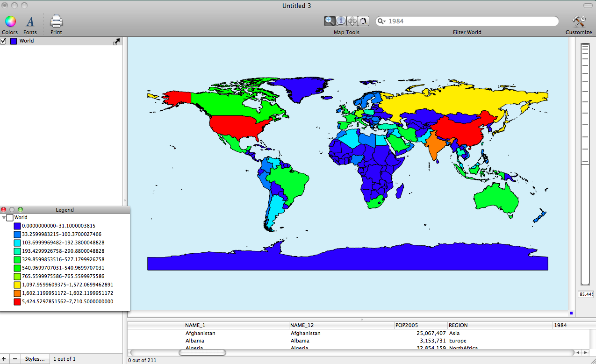Toggle the World checkbox in Legend window

[10, 218]
